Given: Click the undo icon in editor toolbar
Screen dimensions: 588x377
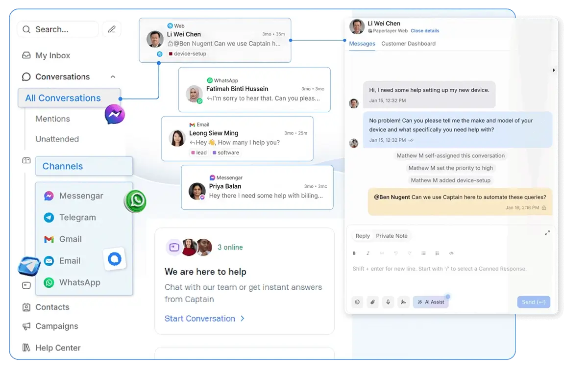Looking at the screenshot, I should (396, 253).
